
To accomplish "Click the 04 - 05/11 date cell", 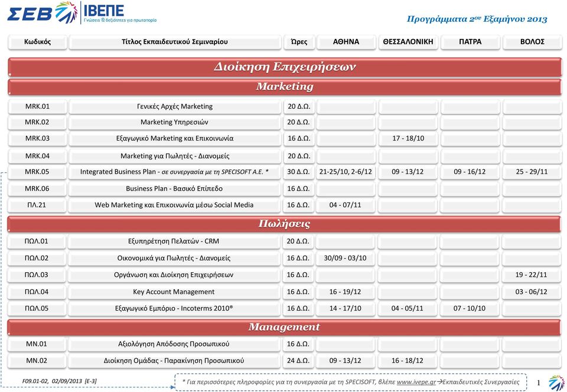I will click(x=408, y=309).
